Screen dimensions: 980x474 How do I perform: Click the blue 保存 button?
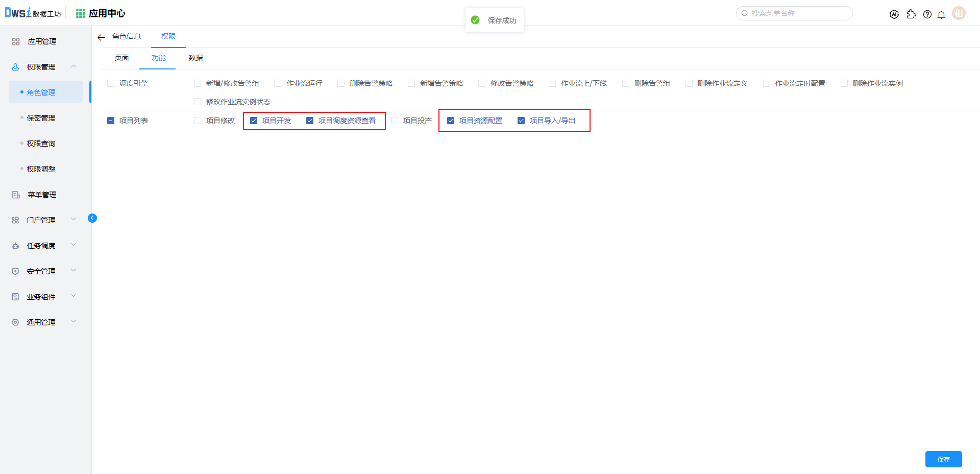[x=943, y=459]
